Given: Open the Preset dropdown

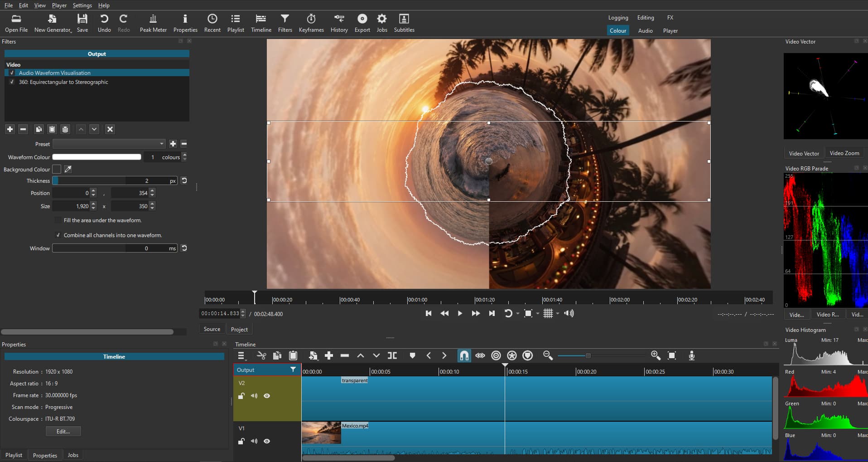Looking at the screenshot, I should [109, 144].
